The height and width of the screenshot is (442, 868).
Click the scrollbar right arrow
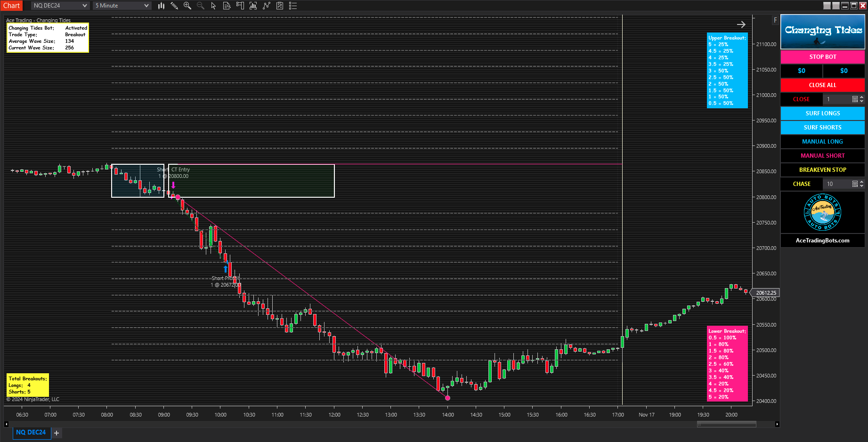pyautogui.click(x=777, y=424)
